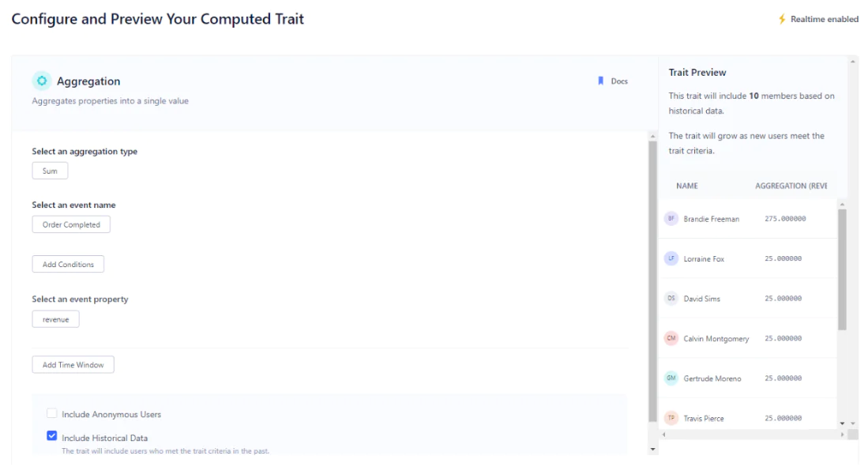Click Gertrude Moreno's GM avatar
868x467 pixels.
(671, 378)
